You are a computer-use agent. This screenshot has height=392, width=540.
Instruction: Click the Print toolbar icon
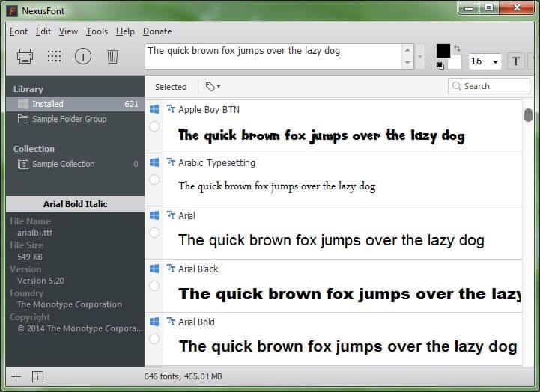coord(25,55)
